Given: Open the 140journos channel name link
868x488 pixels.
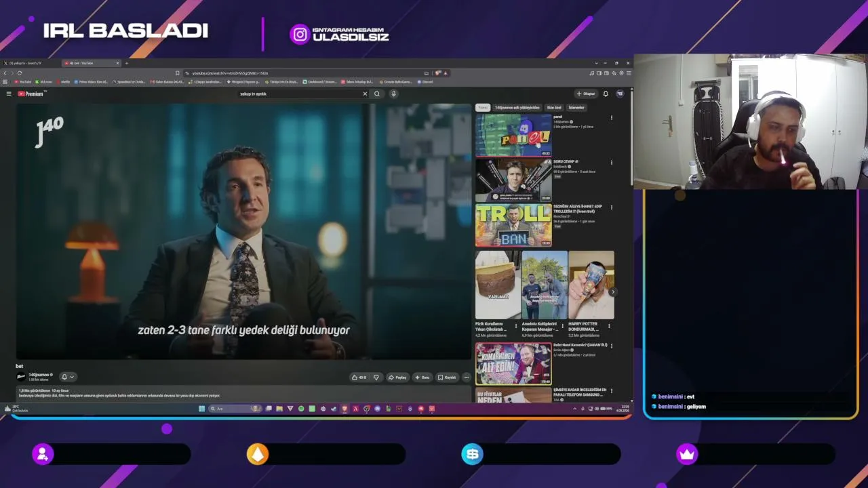Looking at the screenshot, I should coord(39,375).
